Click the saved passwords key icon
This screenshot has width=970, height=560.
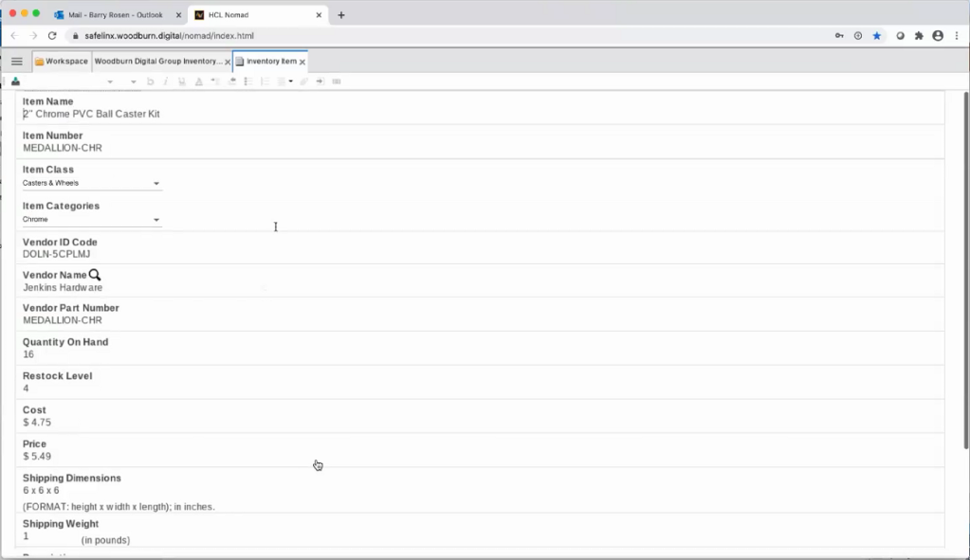click(x=838, y=36)
